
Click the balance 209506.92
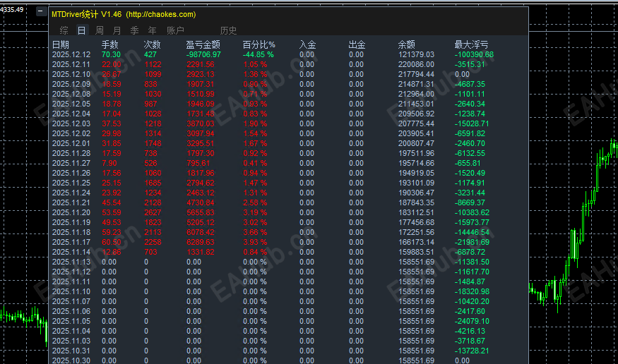click(416, 114)
